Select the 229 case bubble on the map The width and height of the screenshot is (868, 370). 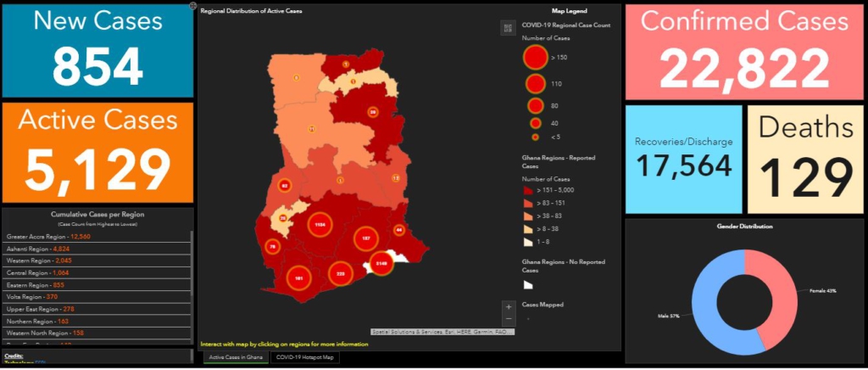(x=341, y=274)
